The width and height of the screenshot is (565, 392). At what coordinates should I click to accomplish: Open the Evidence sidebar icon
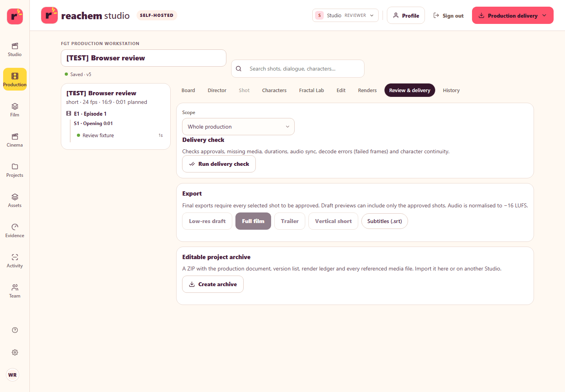pos(15,230)
